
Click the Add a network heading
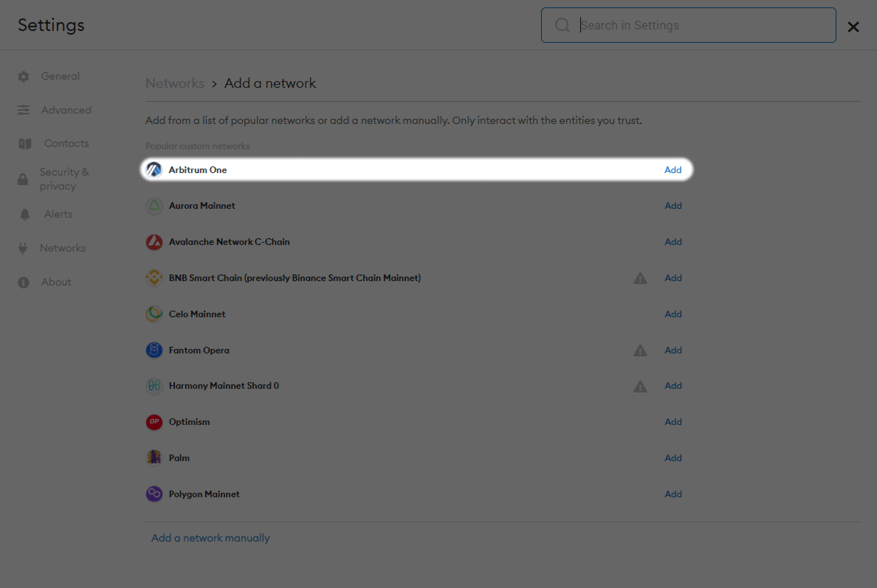click(x=270, y=83)
